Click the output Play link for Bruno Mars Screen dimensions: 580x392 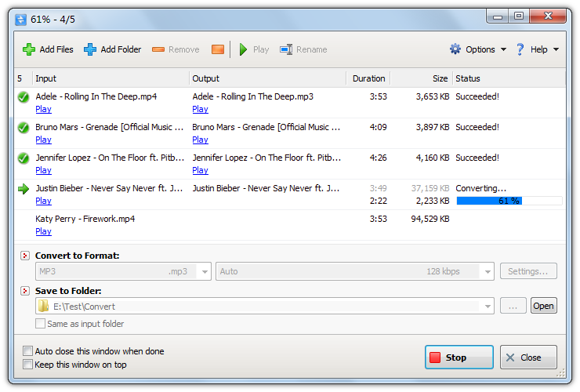tap(200, 140)
